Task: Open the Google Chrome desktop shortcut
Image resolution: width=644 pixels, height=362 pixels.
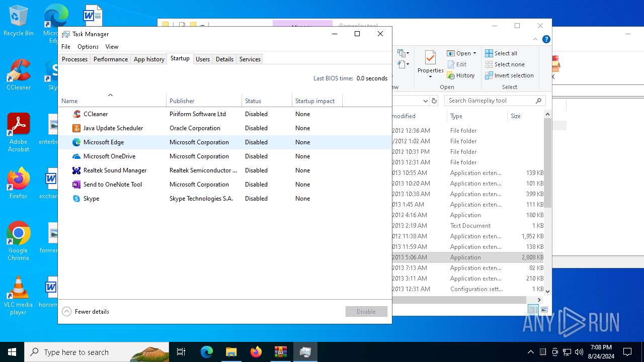Action: 18,241
